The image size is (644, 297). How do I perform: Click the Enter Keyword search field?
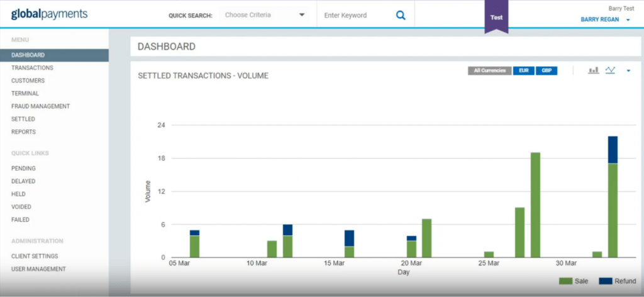pyautogui.click(x=355, y=15)
